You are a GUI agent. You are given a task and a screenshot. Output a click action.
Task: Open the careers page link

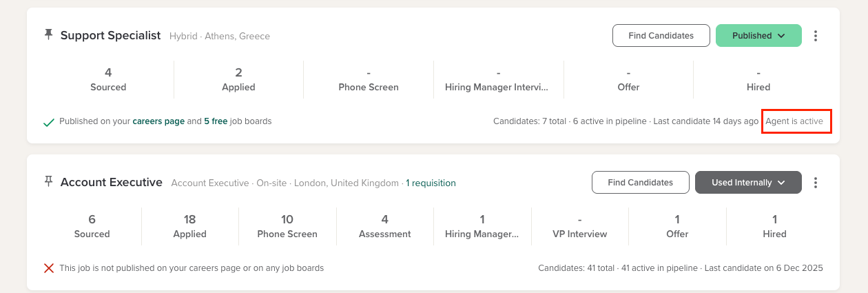click(158, 121)
